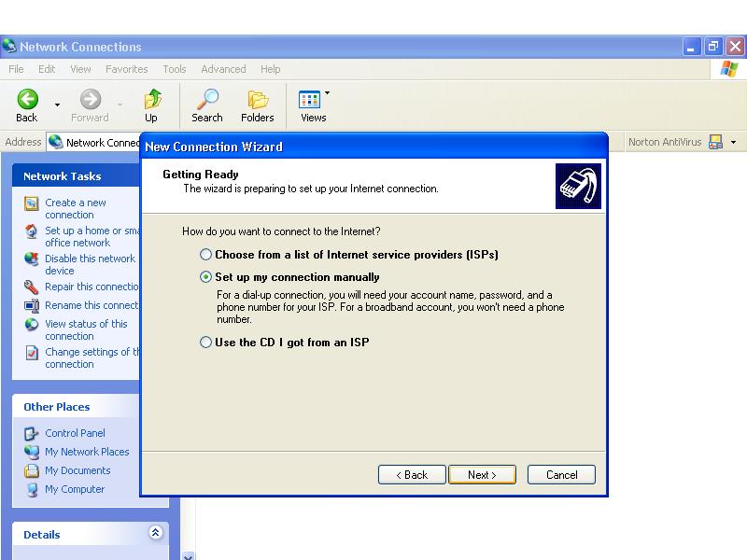Open the Tools menu
Image resolution: width=747 pixels, height=560 pixels.
pyautogui.click(x=175, y=69)
